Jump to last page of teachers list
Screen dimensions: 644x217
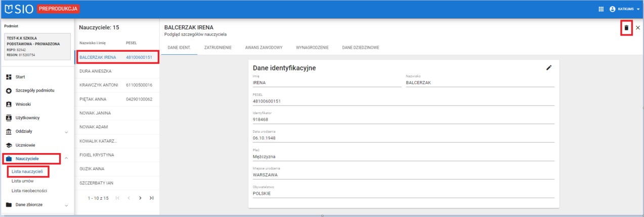point(151,198)
